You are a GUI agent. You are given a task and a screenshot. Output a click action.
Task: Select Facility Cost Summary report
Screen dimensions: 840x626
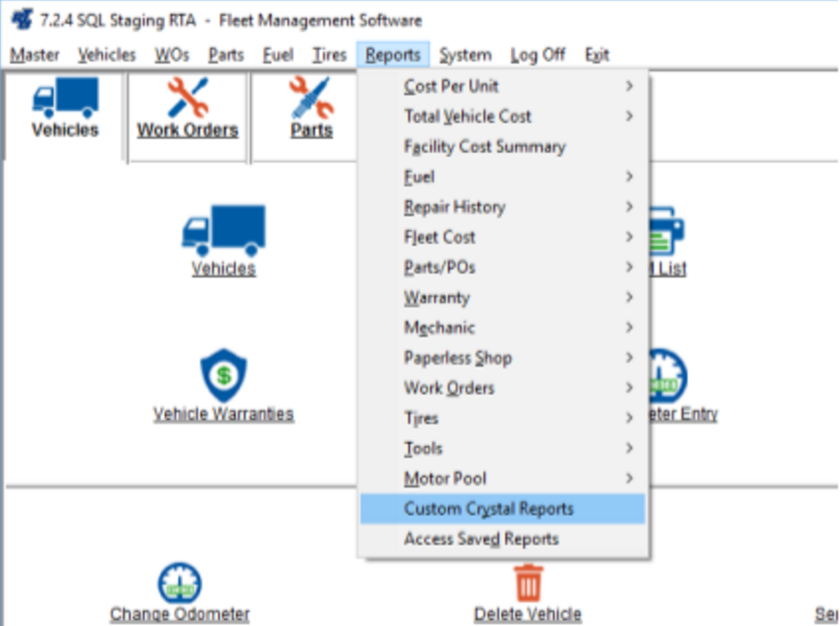(484, 146)
